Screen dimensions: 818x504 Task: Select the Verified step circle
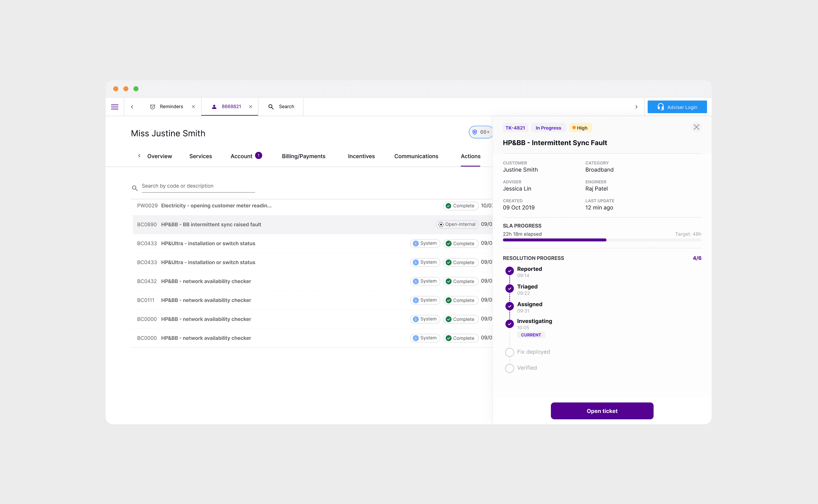(509, 368)
